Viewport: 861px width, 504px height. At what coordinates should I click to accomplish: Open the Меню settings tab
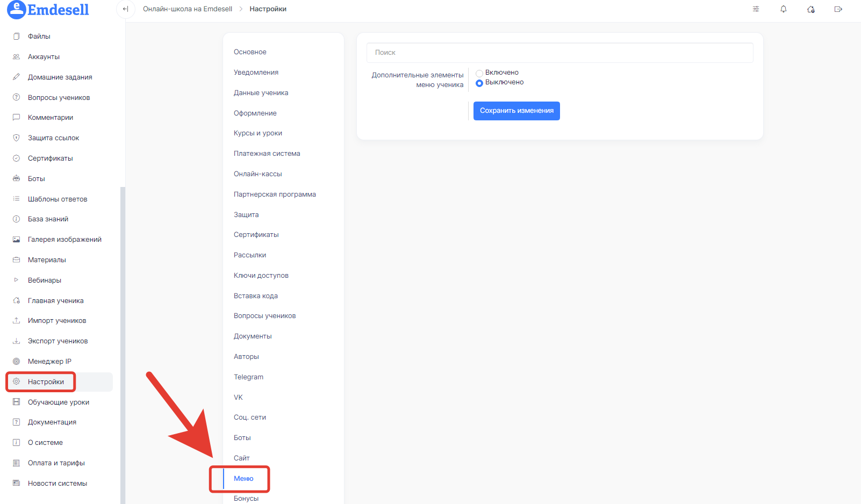click(x=243, y=479)
